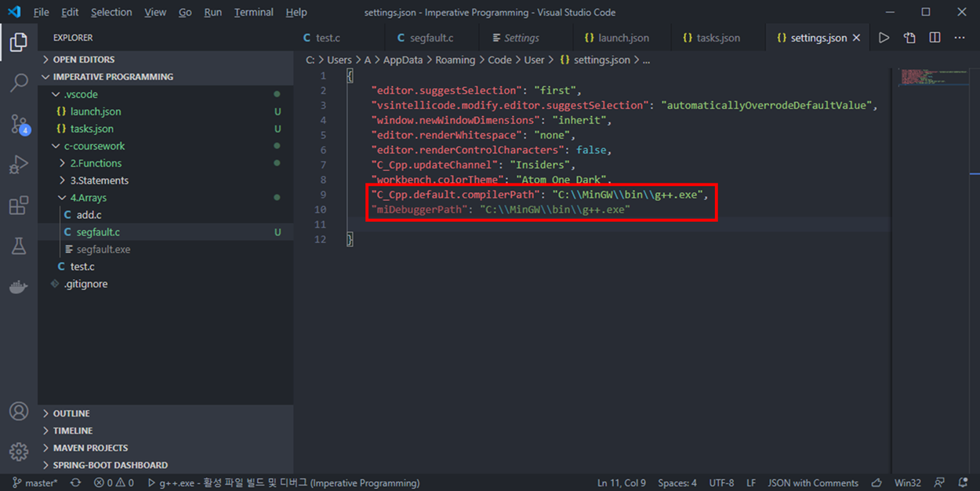The image size is (980, 491).
Task: Click the Run play icon in editor toolbar
Action: click(x=884, y=38)
